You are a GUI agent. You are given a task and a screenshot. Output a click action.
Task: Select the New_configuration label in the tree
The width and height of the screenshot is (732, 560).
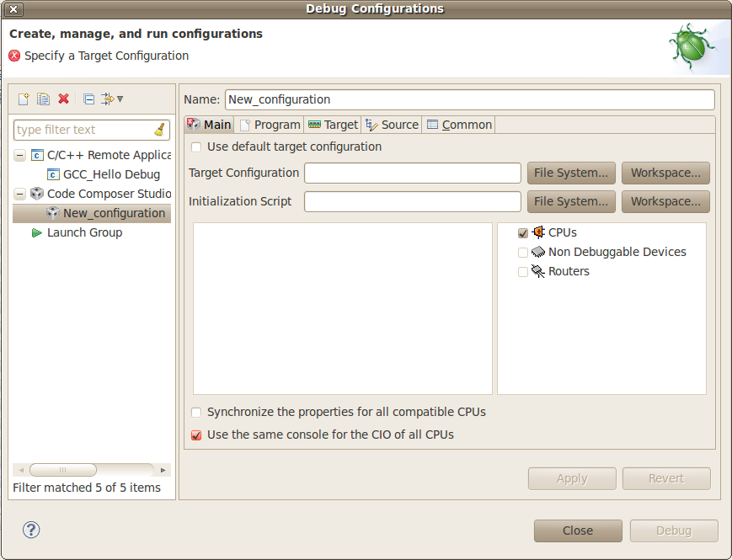pos(114,213)
